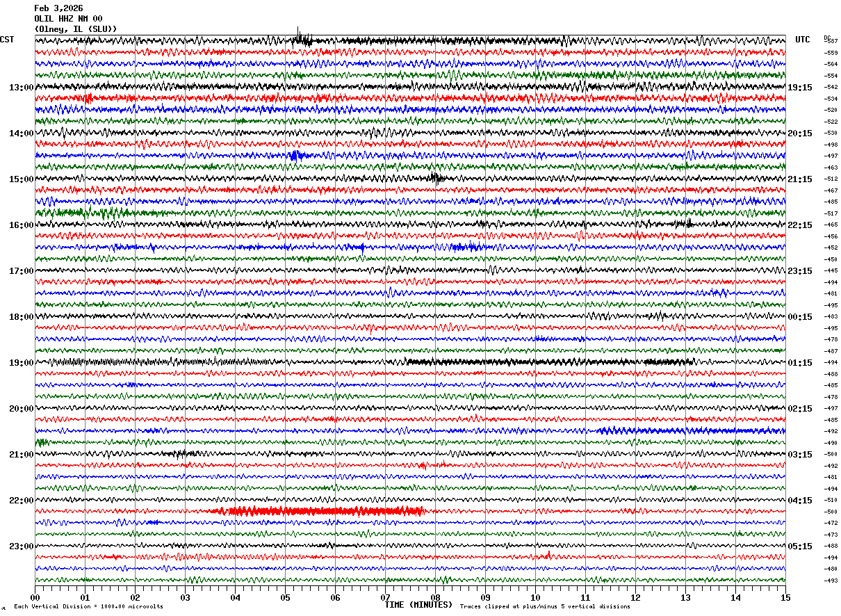Click minute tick label 09 on bottom axis
Image resolution: width=841 pixels, height=616 pixels.
coord(485,597)
